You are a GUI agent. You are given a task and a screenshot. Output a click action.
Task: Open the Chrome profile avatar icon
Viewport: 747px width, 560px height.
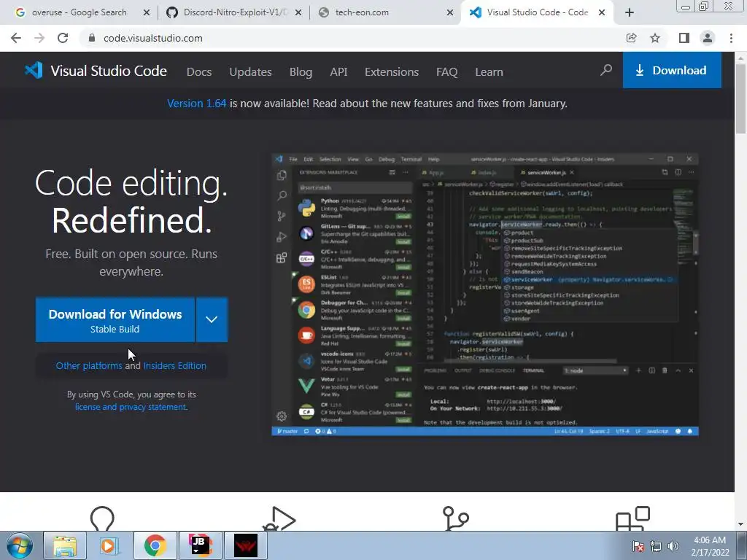708,38
